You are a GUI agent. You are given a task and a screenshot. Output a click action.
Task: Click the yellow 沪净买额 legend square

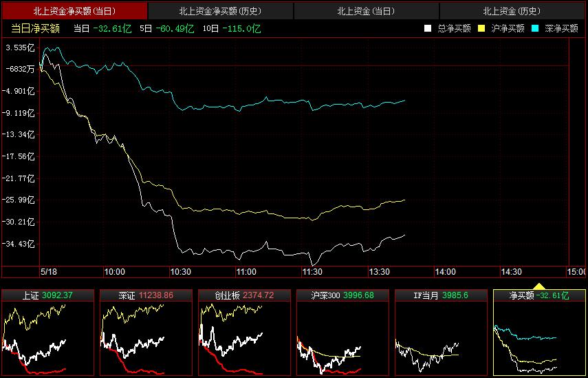[x=481, y=29]
